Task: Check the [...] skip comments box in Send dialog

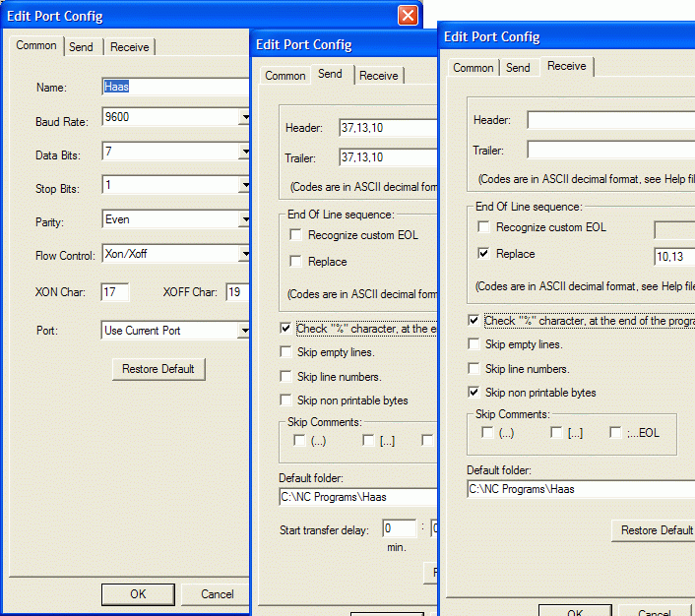Action: click(368, 441)
